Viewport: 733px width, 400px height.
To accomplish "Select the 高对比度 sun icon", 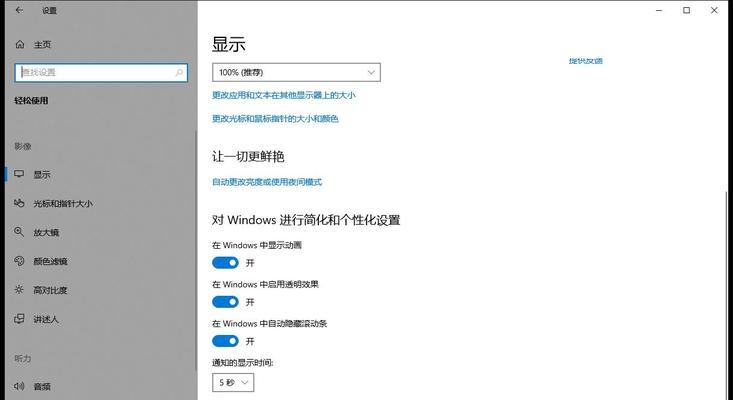I will [x=19, y=290].
